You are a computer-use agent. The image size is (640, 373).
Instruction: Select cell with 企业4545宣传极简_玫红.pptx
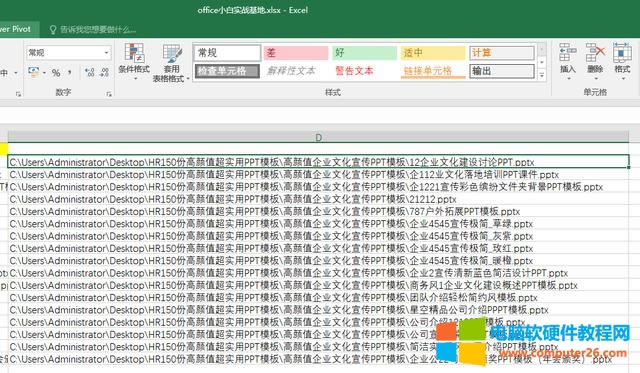pos(318,248)
